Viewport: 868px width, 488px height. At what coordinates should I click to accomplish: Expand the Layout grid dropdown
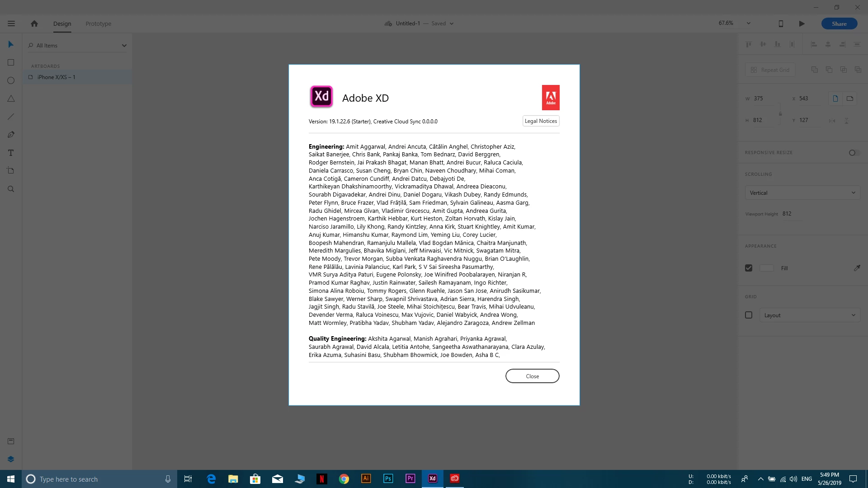pyautogui.click(x=809, y=315)
